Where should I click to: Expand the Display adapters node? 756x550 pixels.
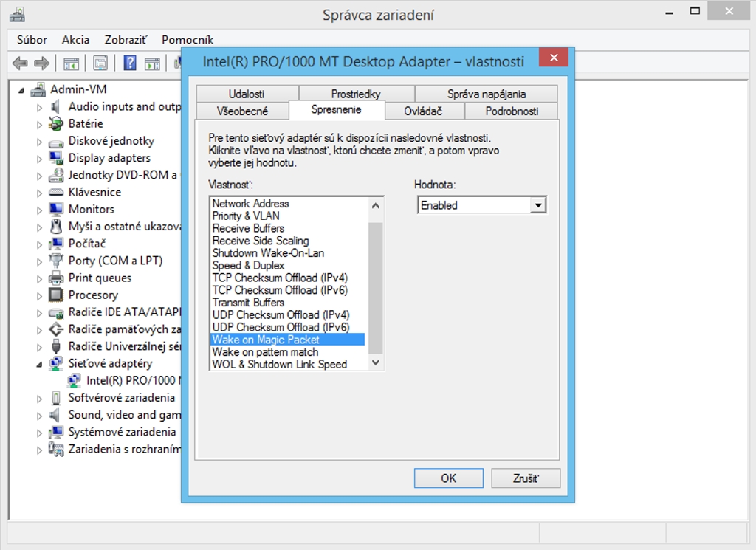[40, 159]
